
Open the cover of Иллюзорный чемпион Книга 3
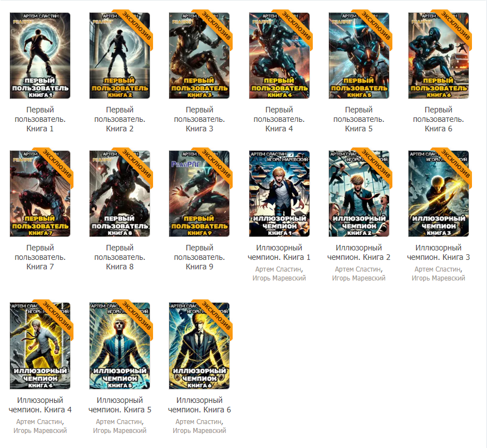coord(439,194)
